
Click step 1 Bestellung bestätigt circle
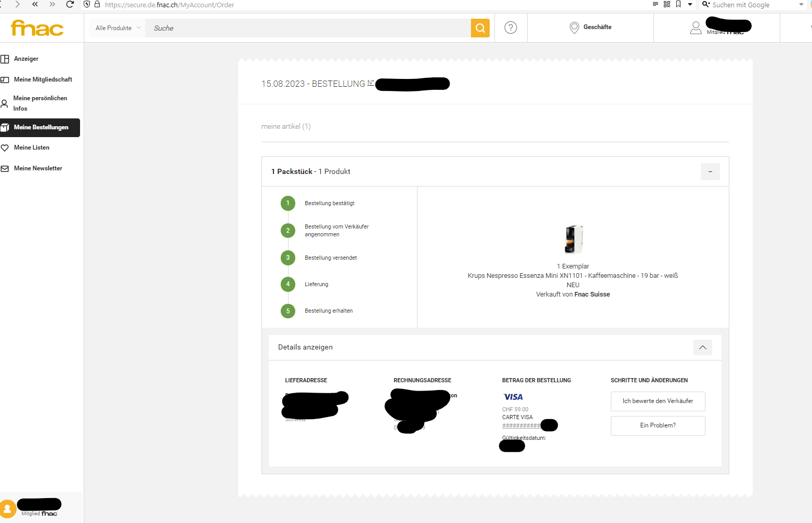(x=288, y=203)
